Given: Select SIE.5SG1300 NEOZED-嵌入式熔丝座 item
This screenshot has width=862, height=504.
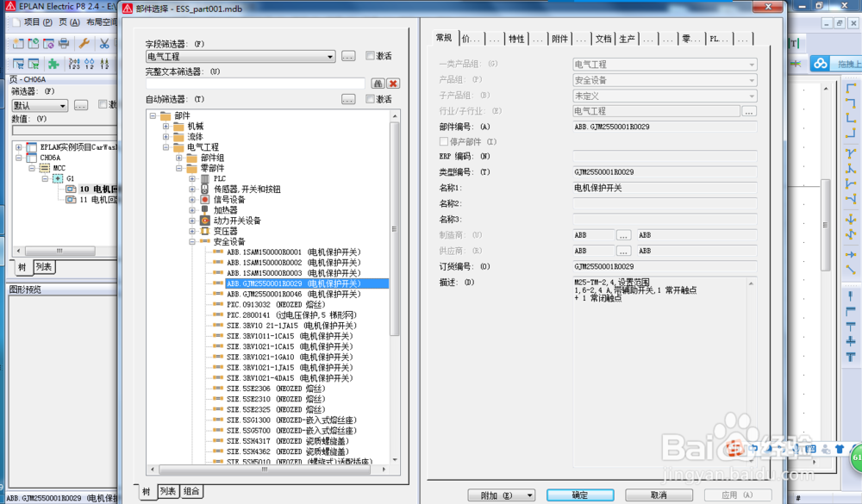Looking at the screenshot, I should coord(291,420).
